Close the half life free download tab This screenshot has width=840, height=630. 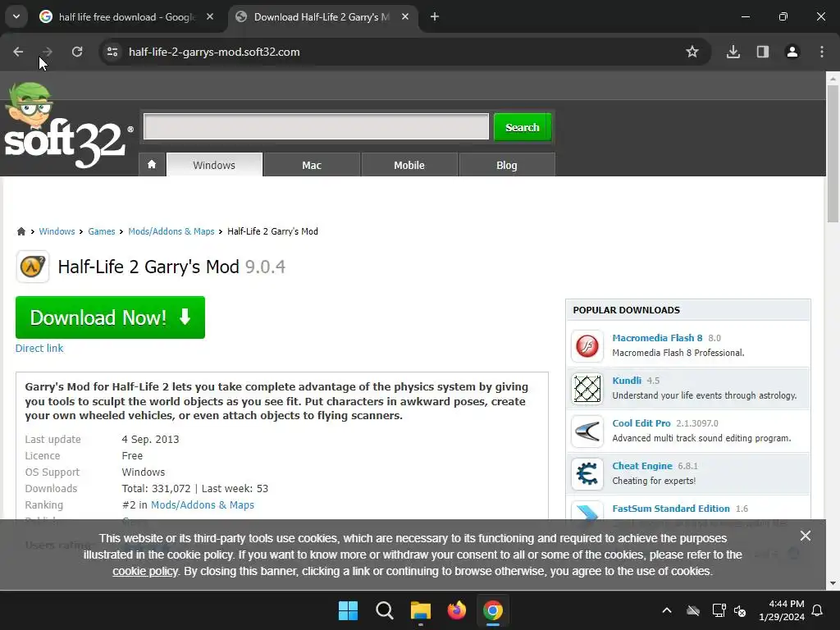pos(210,17)
